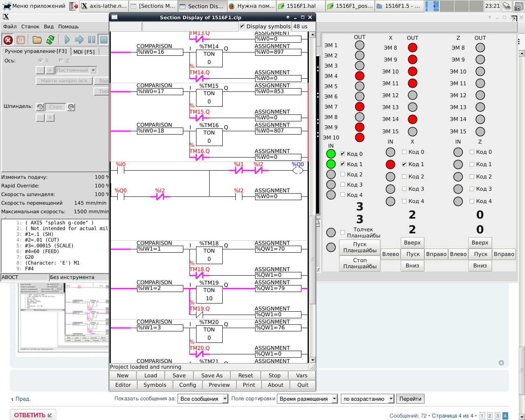Open Section Display window menu icon
This screenshot has width=525, height=420.
tap(114, 17)
